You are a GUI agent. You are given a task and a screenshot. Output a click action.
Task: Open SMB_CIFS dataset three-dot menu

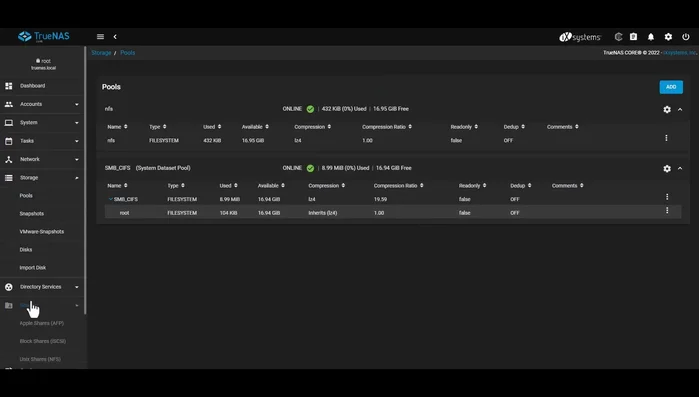pyautogui.click(x=667, y=197)
